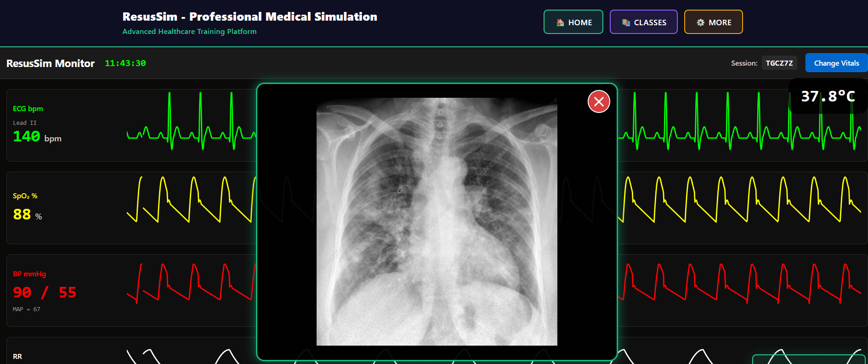Click the Advanced Healthcare Training Platform subtitle
The height and width of the screenshot is (364, 868).
click(189, 32)
